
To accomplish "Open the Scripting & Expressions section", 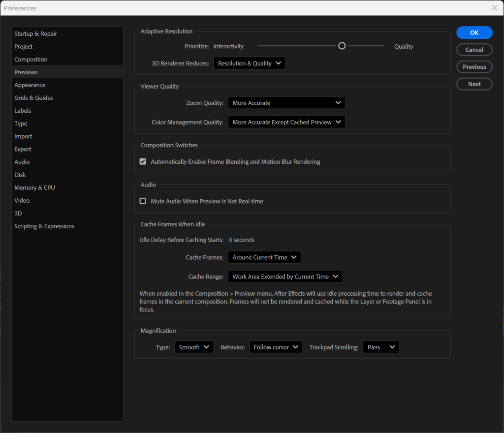I will [44, 226].
